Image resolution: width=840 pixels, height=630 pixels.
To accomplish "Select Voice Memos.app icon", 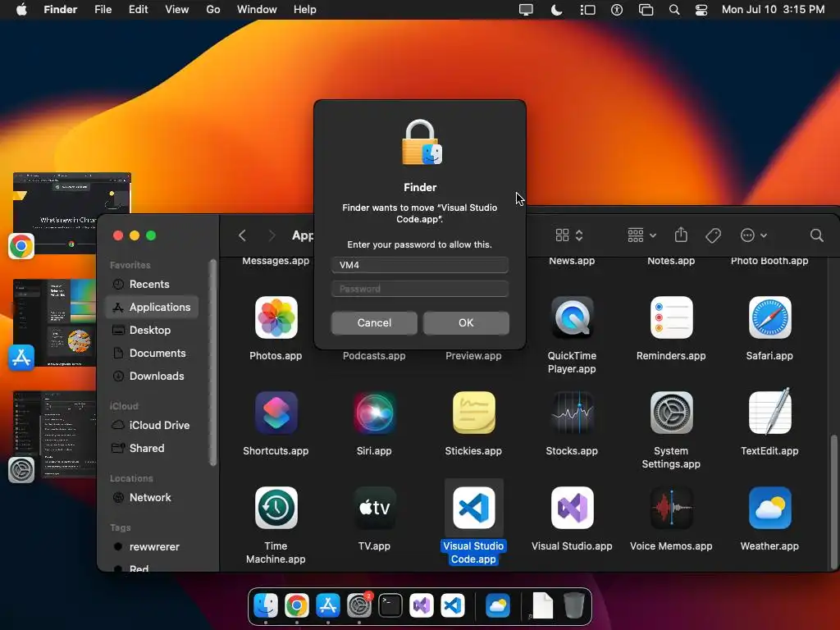I will 671,507.
